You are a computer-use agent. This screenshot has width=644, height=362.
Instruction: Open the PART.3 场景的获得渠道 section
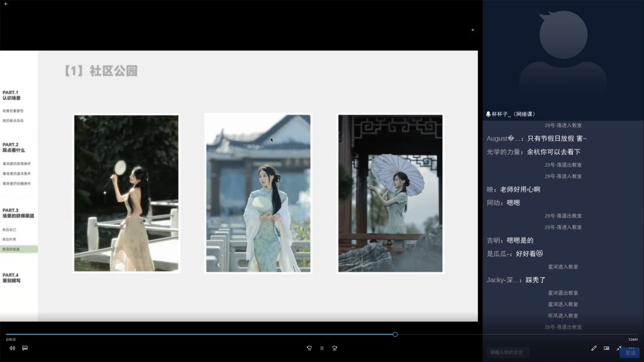pos(18,213)
